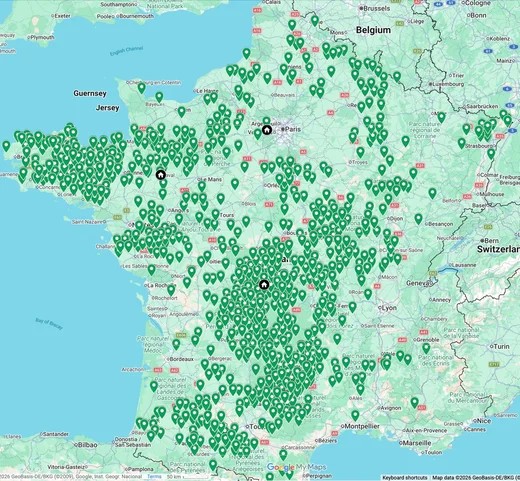This screenshot has height=481, width=520.
Task: Select the pin south of Carcassonne
Action: [283, 455]
